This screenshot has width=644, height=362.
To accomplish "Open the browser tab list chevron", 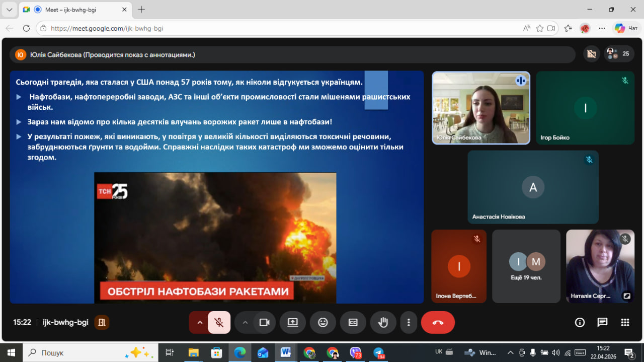I will 9,10.
